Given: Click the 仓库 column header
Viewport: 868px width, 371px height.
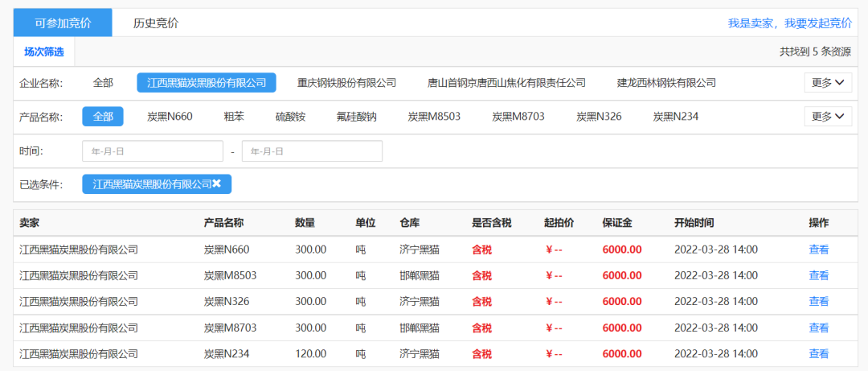Looking at the screenshot, I should click(409, 223).
